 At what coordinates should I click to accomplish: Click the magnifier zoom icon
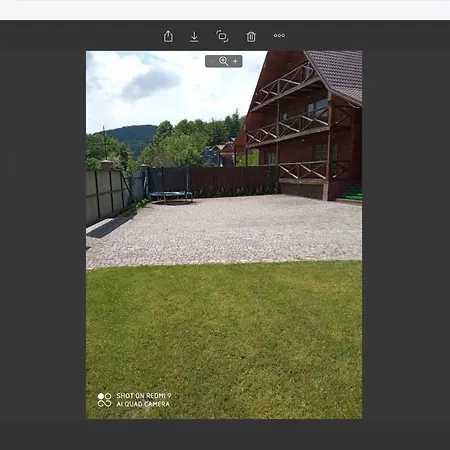(224, 61)
